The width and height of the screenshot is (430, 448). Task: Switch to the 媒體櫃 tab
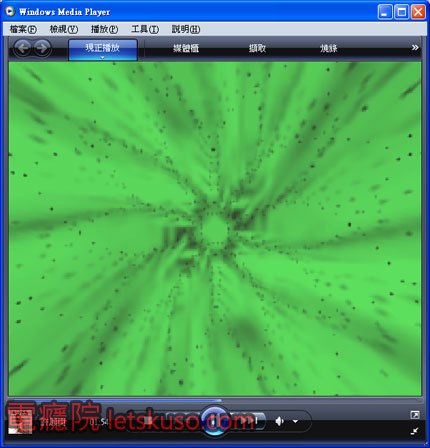click(x=186, y=48)
